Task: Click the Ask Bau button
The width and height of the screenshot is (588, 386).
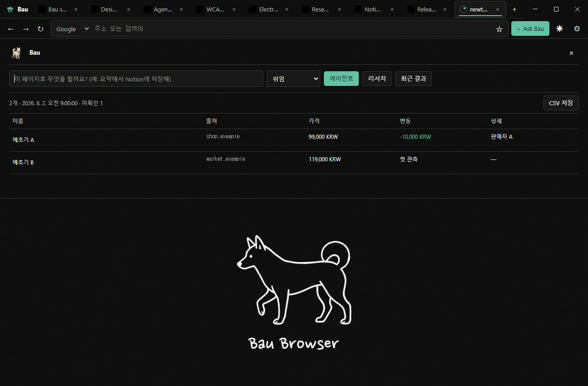Action: click(530, 28)
